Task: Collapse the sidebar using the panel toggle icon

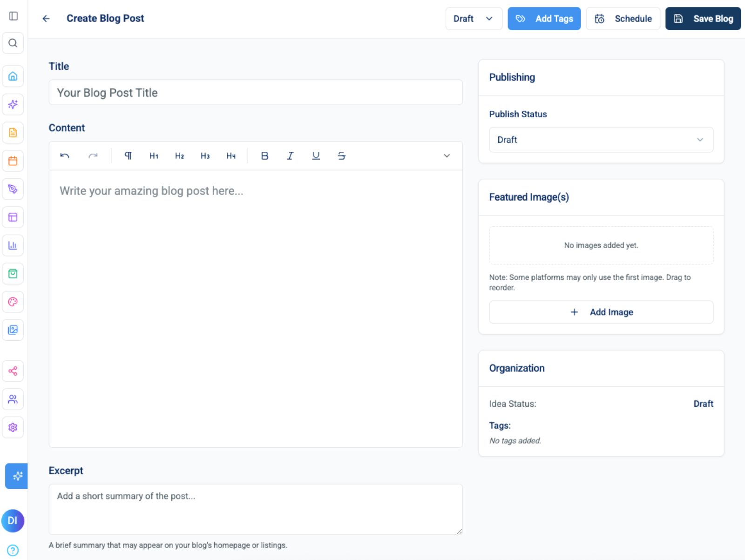Action: click(13, 16)
